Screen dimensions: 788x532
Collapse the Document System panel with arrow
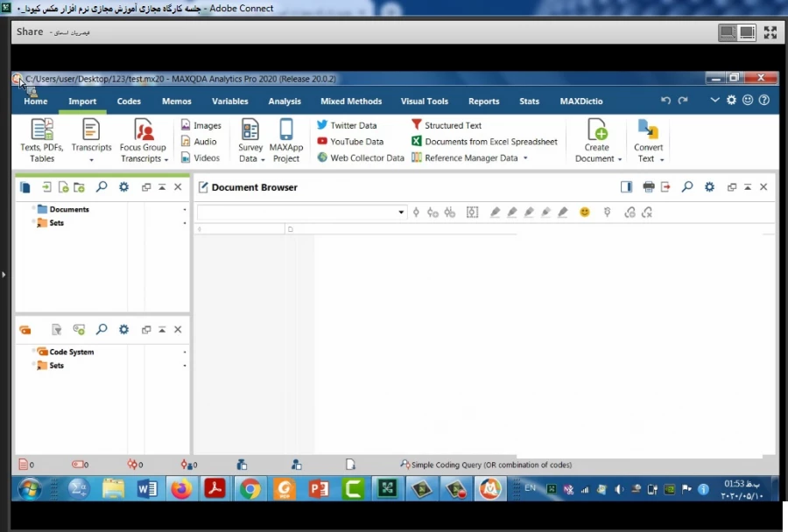click(x=162, y=187)
